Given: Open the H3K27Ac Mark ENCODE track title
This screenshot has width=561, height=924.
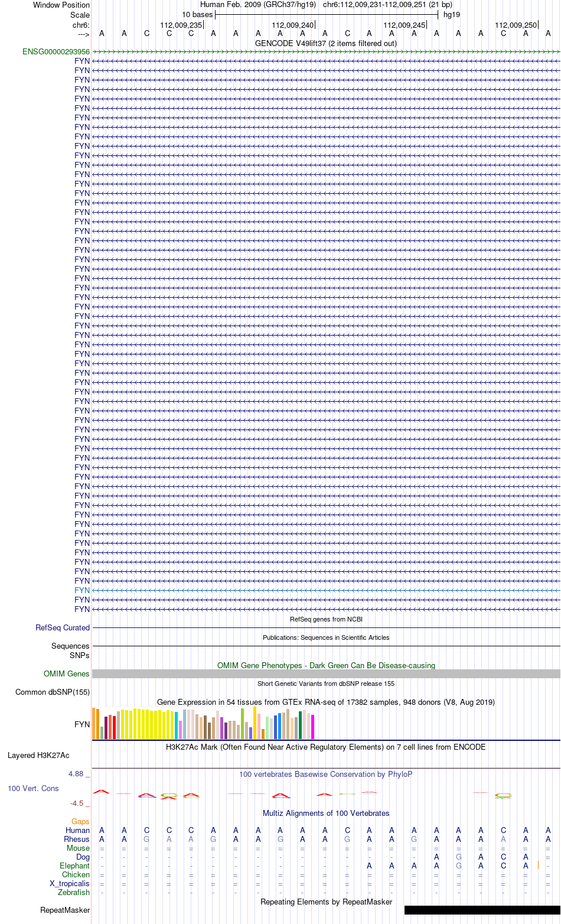Looking at the screenshot, I should 326,747.
